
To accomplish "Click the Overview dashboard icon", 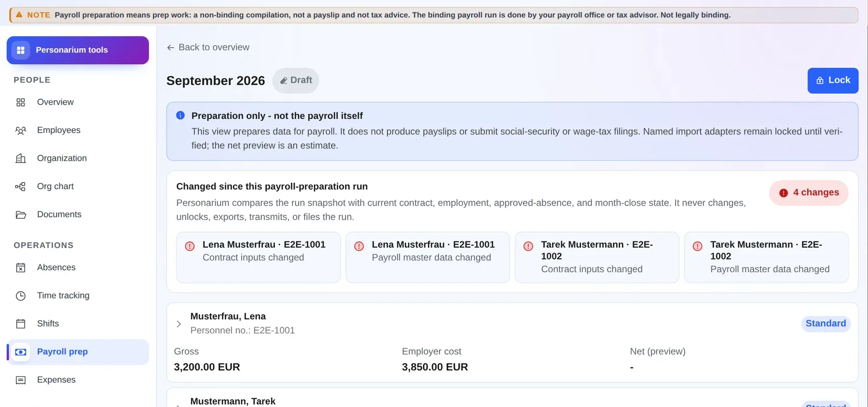I will click(21, 102).
